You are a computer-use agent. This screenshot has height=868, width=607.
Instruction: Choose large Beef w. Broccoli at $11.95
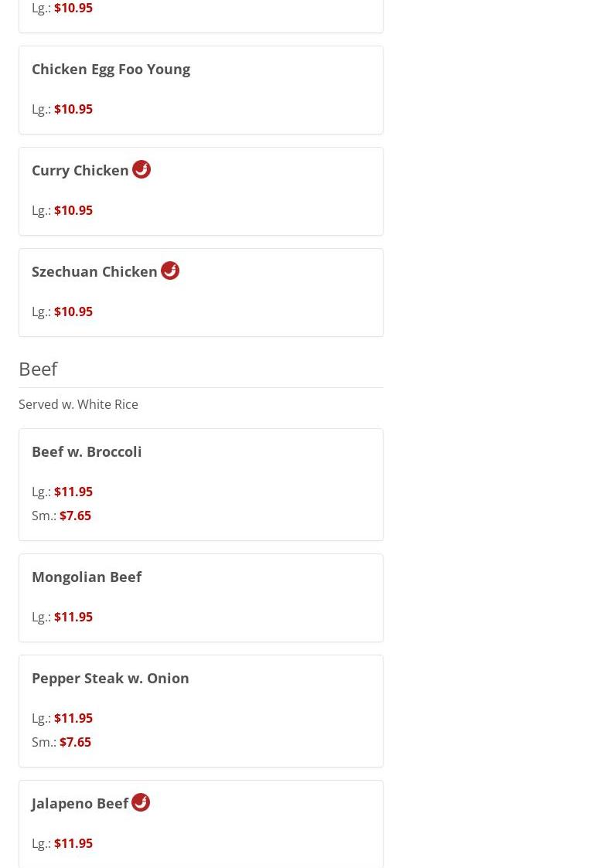(73, 492)
